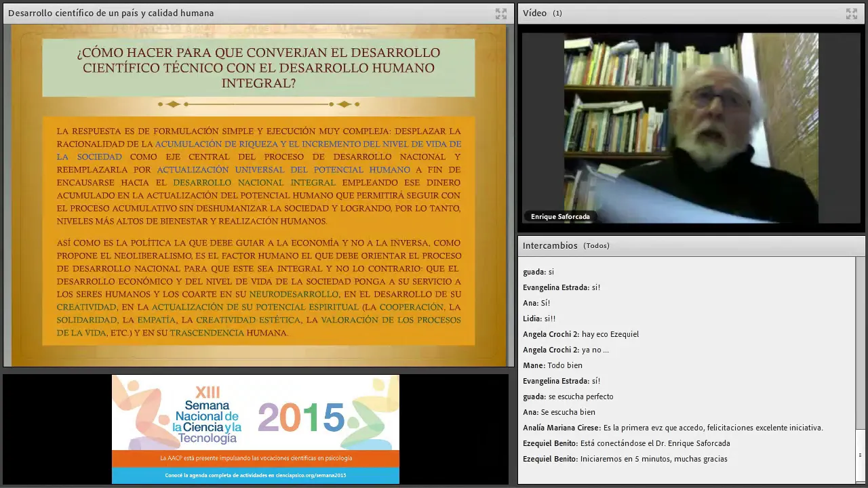Click the Semana Nacional de la Ciencia 2015 banner

[256, 430]
